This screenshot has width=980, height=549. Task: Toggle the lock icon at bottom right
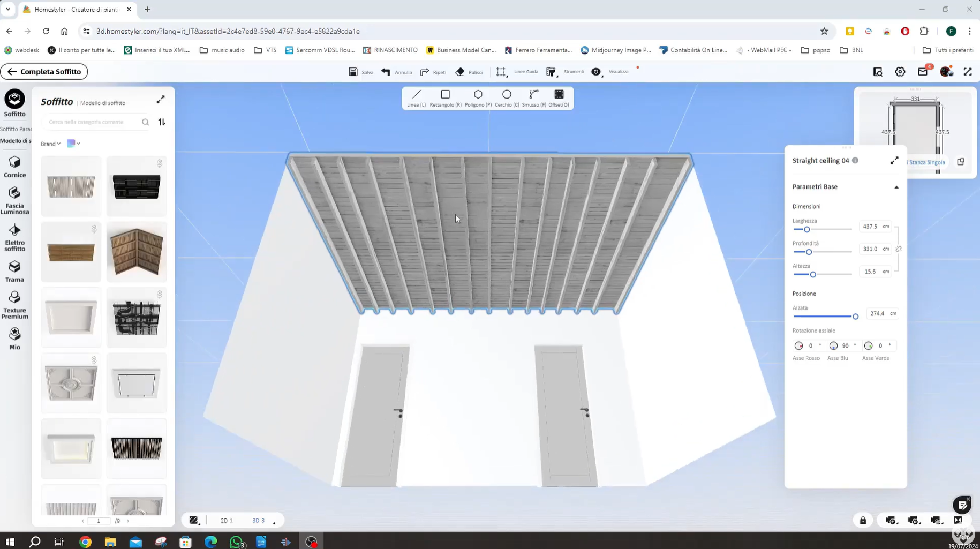tap(863, 521)
